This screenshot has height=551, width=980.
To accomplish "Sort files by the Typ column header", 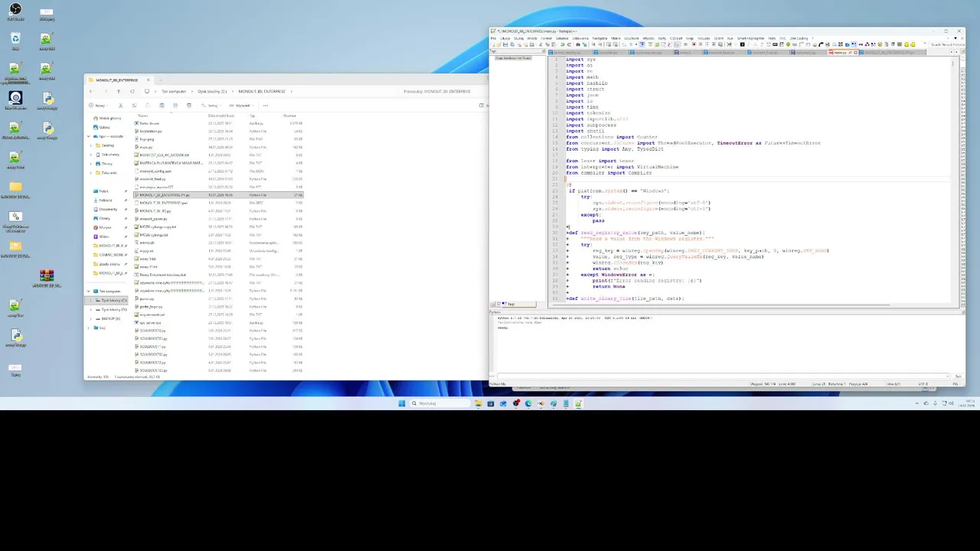I will point(253,116).
